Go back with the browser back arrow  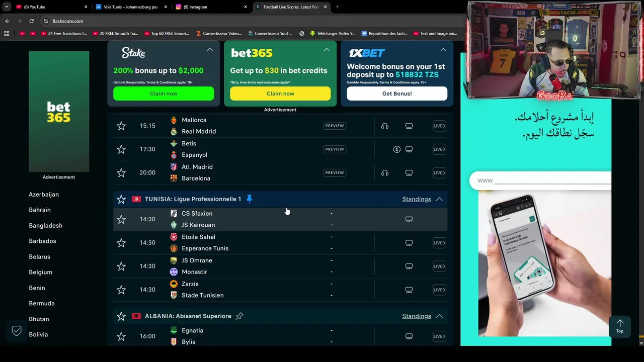click(x=7, y=21)
